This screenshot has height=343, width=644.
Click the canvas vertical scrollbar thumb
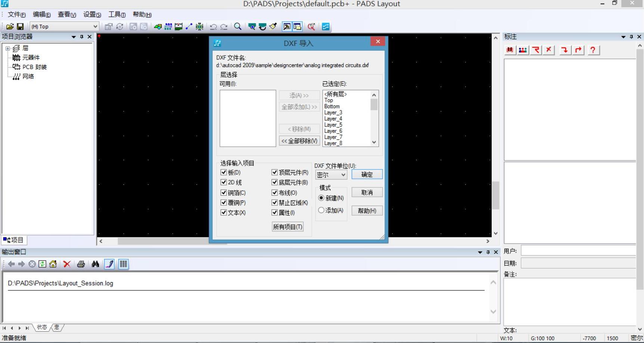point(496,195)
